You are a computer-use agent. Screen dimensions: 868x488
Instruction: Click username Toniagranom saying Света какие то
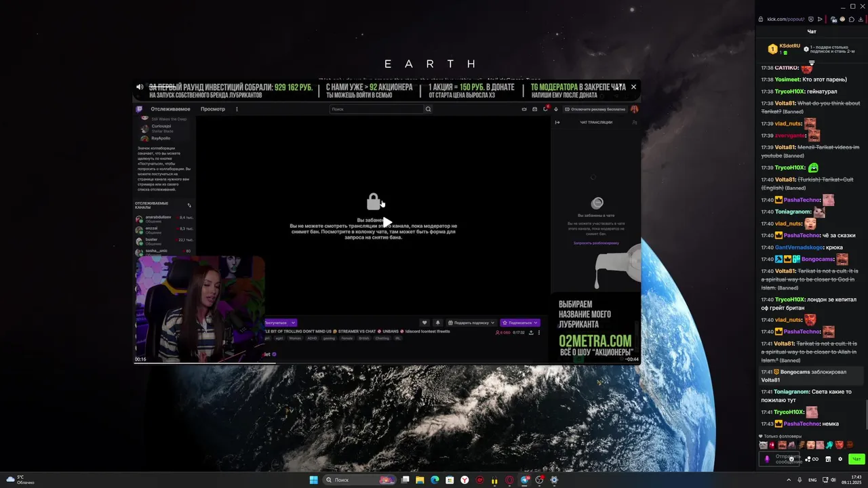pyautogui.click(x=793, y=392)
